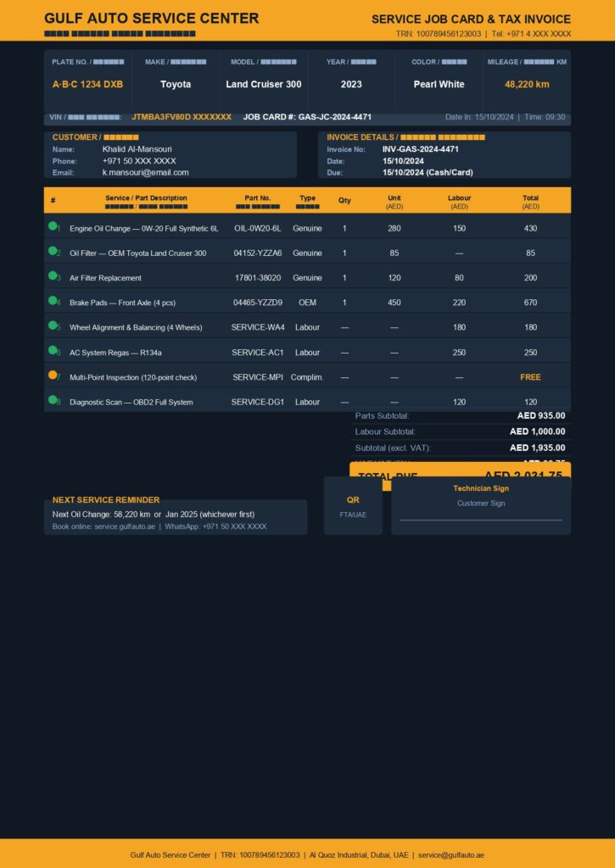Click the green status dot for Brake Pads row
The height and width of the screenshot is (868, 615).
coord(53,300)
